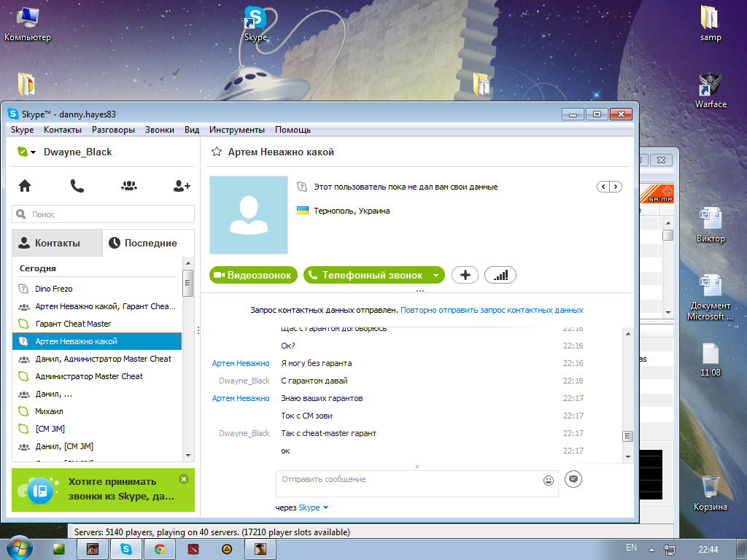
Task: Open the [CM JiM] conversation
Action: pyautogui.click(x=97, y=429)
